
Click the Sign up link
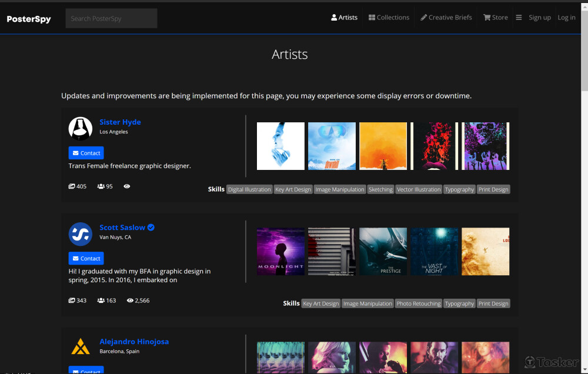(539, 18)
